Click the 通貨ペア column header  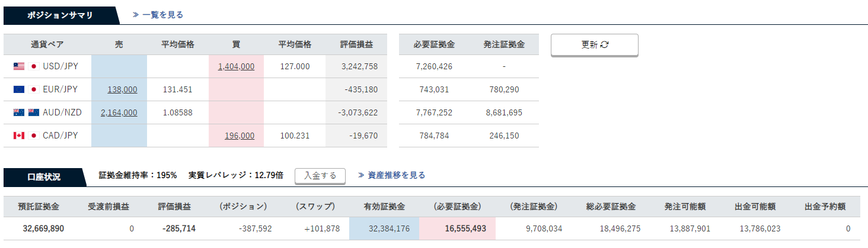coord(47,44)
